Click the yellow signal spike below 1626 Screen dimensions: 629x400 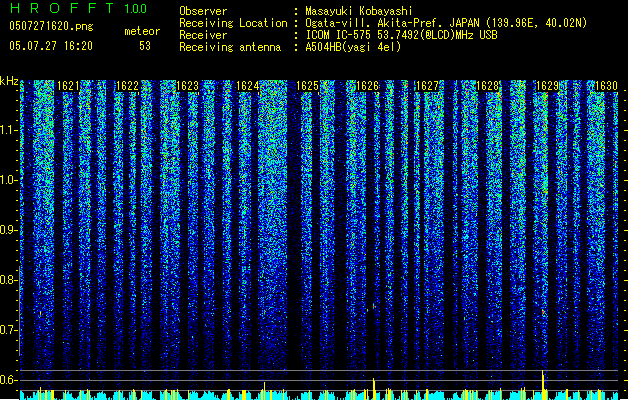point(374,388)
